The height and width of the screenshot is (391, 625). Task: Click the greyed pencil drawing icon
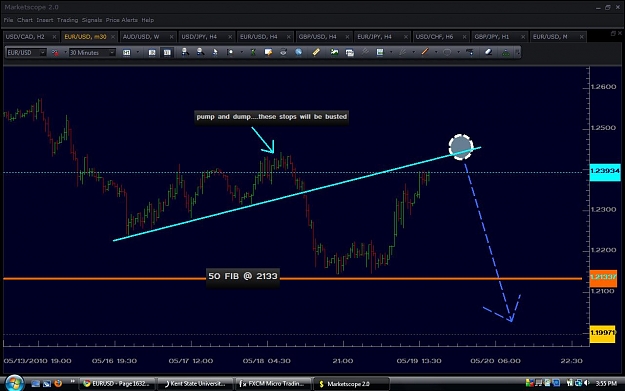403,52
